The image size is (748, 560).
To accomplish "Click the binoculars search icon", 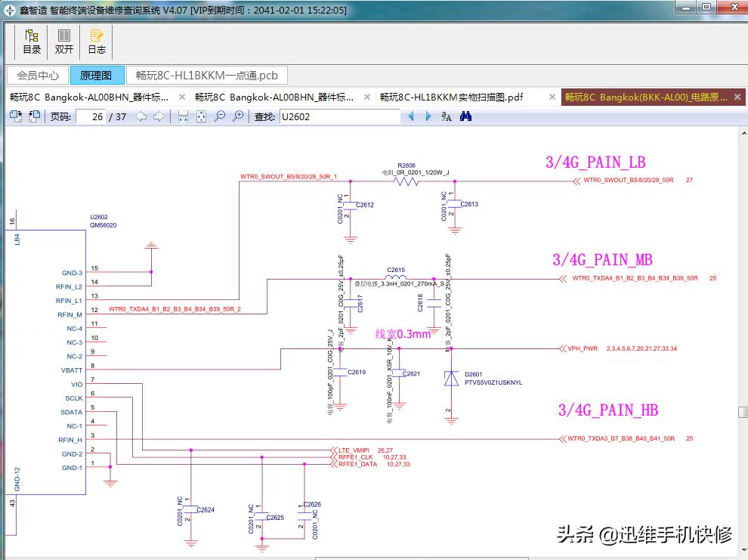I will (x=464, y=117).
